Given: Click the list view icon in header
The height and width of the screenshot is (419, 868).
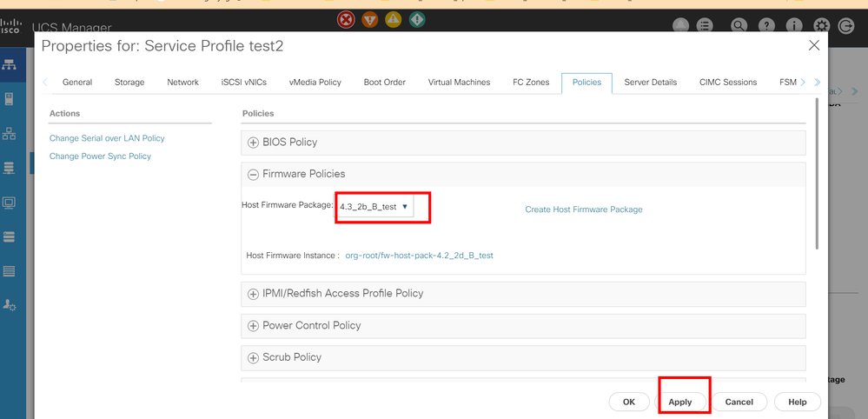Looking at the screenshot, I should 704,26.
